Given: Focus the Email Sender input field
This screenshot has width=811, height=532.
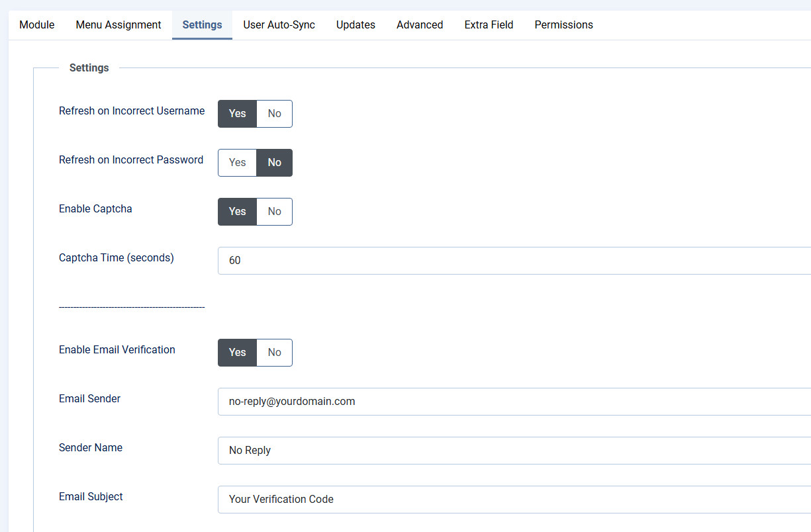Looking at the screenshot, I should pyautogui.click(x=513, y=402).
